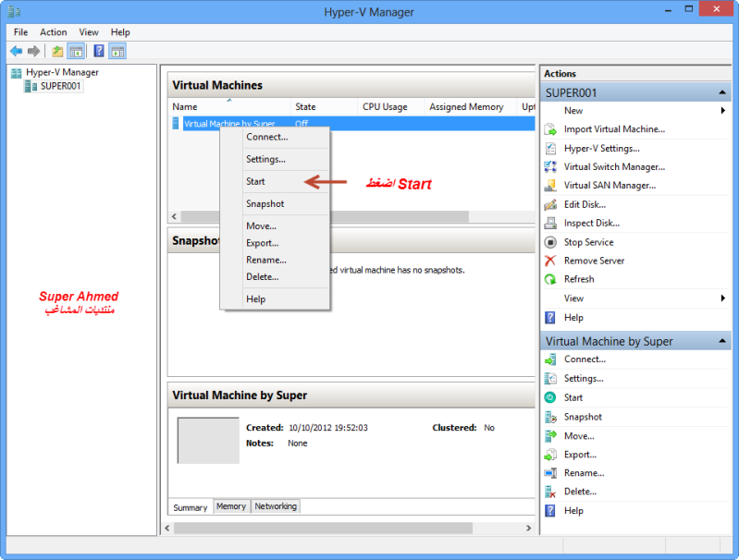Click the right arrow of bottom horizontal scrollbar

pyautogui.click(x=528, y=528)
